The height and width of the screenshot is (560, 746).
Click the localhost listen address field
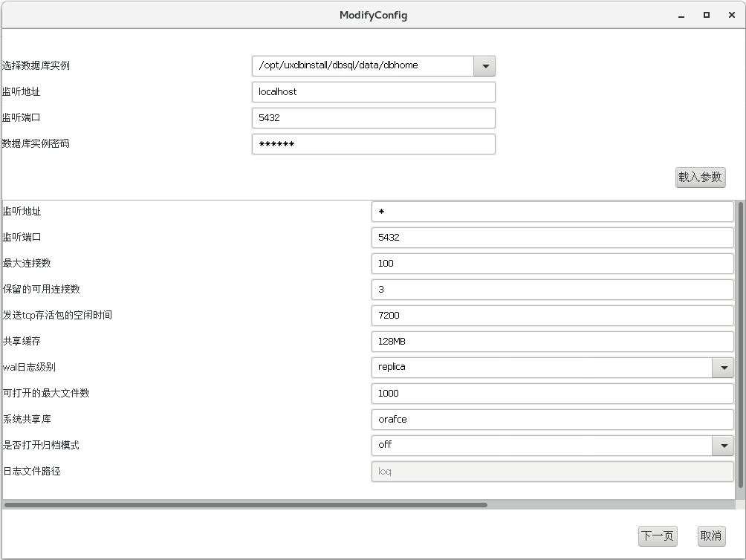373,92
